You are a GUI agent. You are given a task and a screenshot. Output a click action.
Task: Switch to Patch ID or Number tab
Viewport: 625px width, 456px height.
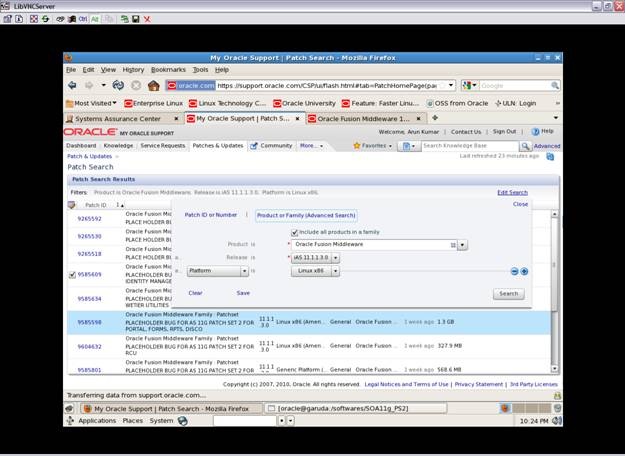[210, 215]
